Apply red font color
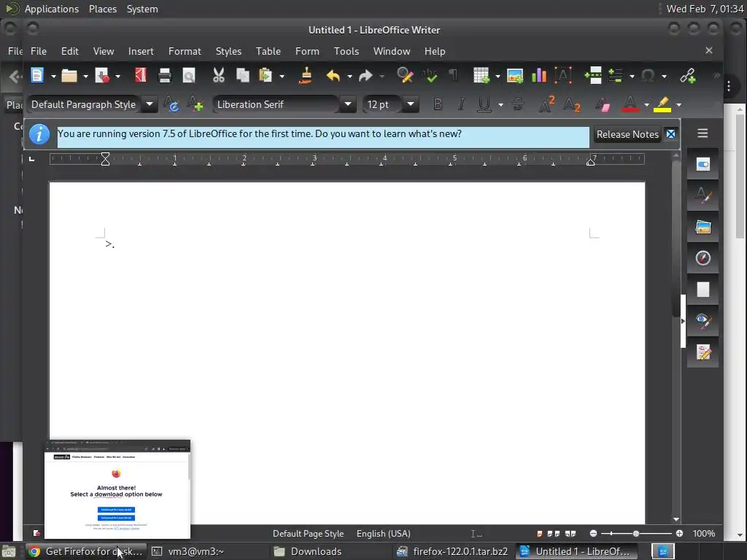The height and width of the screenshot is (560, 747). point(630,104)
